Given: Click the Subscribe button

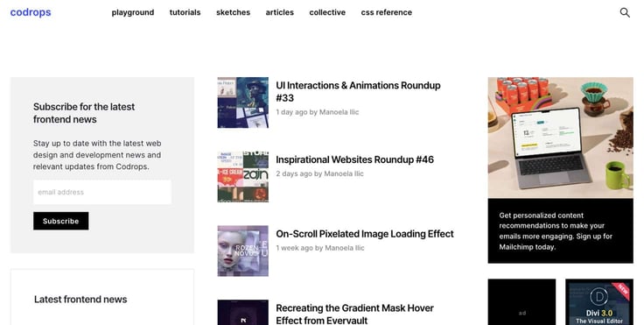Looking at the screenshot, I should [x=60, y=221].
